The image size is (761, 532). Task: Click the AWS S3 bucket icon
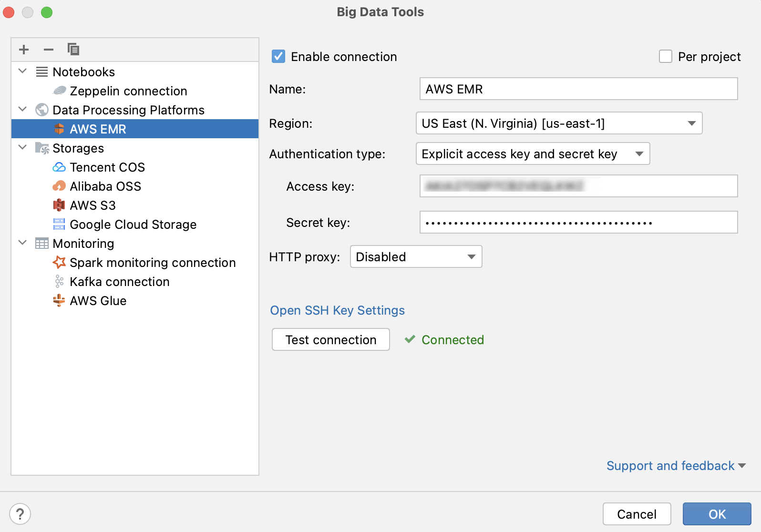coord(59,205)
